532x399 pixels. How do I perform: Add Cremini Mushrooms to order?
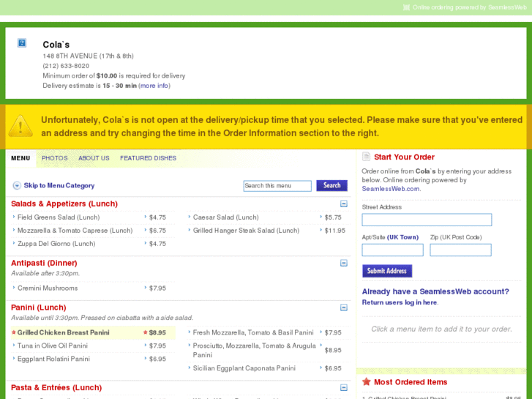[48, 288]
